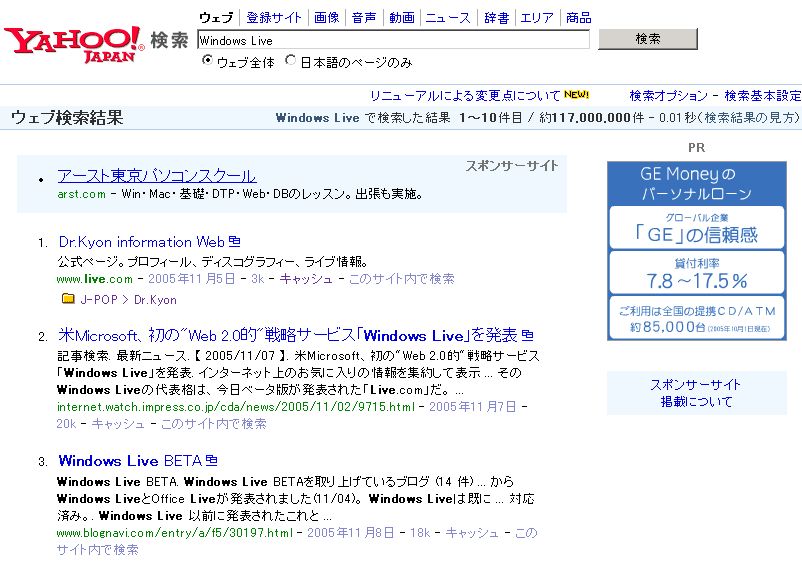Switch to the エリア tab

(x=537, y=18)
